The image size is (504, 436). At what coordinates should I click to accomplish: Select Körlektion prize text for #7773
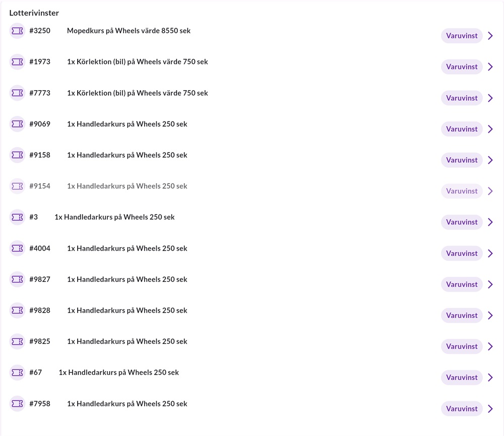tap(137, 93)
